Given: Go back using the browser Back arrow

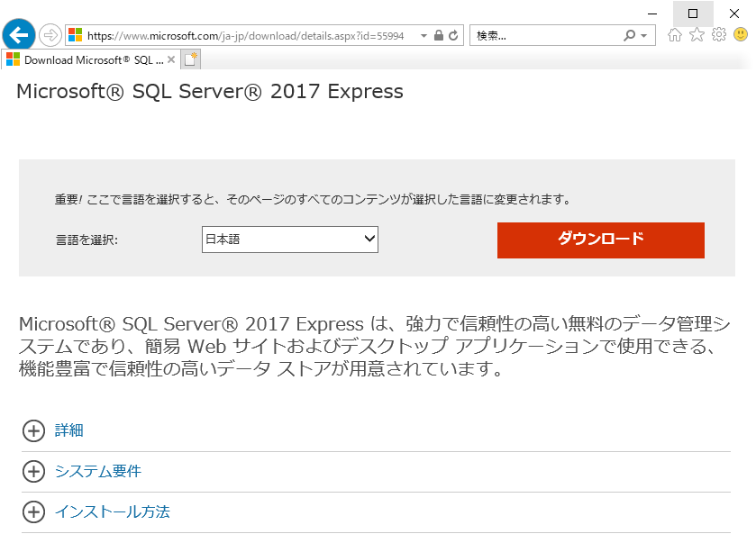Looking at the screenshot, I should click(x=19, y=35).
